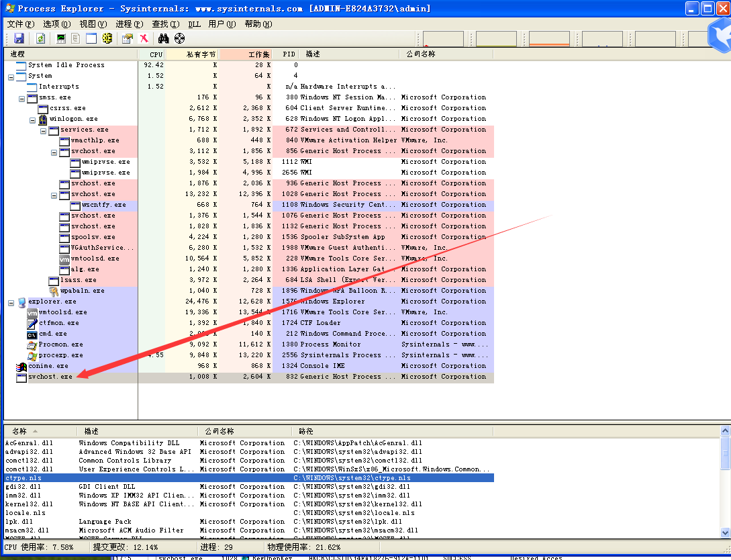Open the process Properties toolbar icon
Screen dimensions: 731x560
click(x=128, y=39)
